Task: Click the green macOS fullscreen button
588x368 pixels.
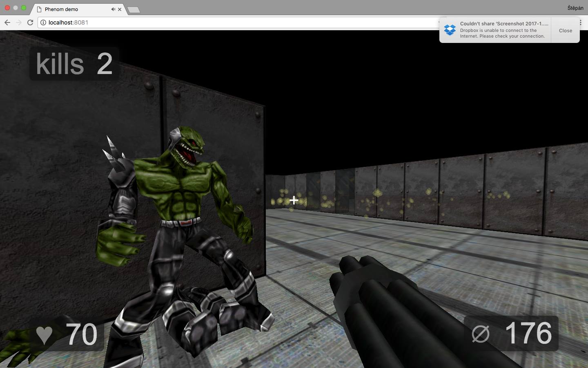Action: click(x=24, y=8)
